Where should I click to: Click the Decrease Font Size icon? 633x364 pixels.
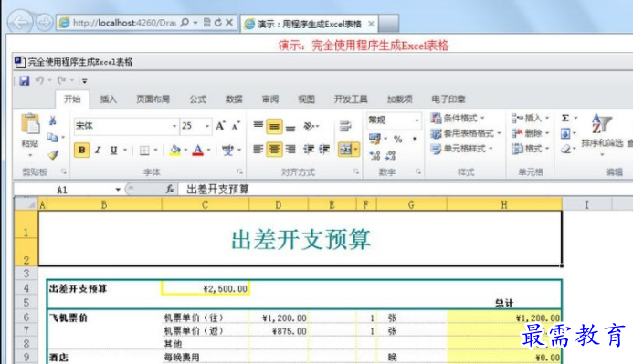(236, 126)
